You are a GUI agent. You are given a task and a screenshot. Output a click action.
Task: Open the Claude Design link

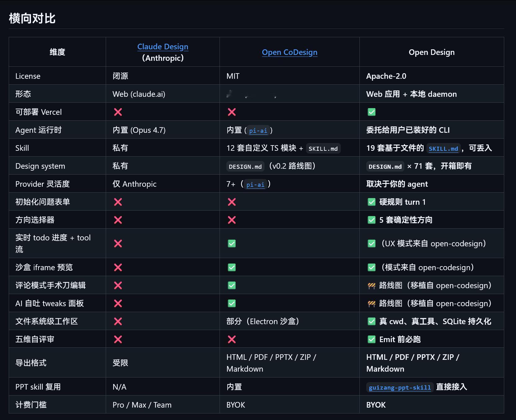click(162, 47)
